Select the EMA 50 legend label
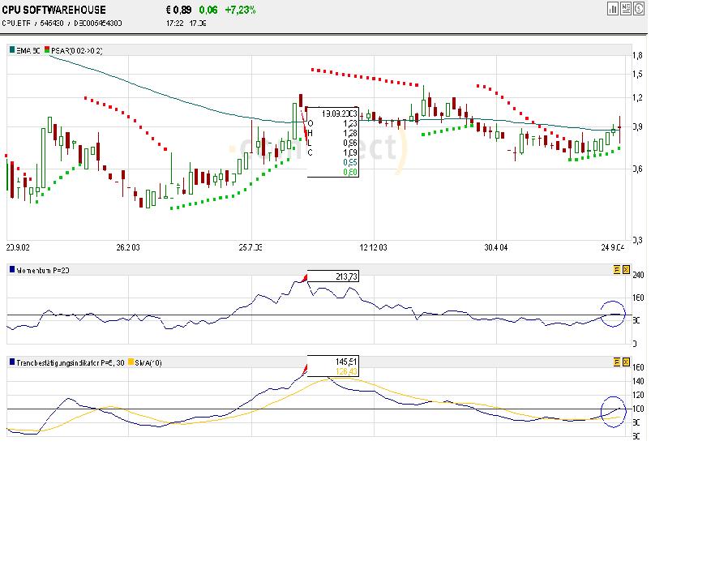The image size is (728, 561). click(28, 50)
